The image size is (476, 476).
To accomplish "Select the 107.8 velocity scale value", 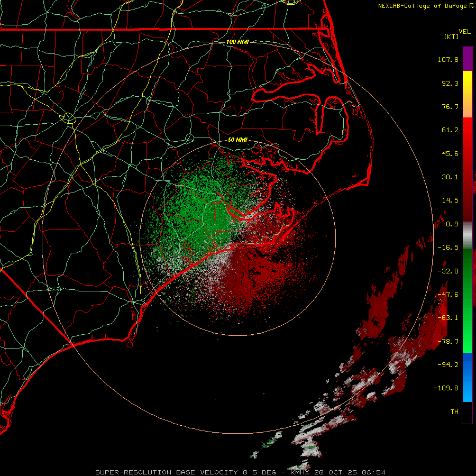I will pos(448,59).
